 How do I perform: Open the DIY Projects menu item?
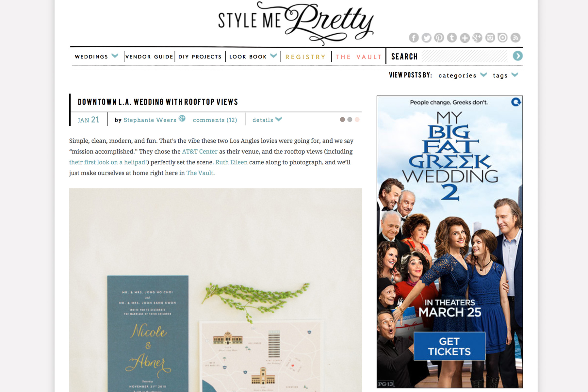point(200,57)
